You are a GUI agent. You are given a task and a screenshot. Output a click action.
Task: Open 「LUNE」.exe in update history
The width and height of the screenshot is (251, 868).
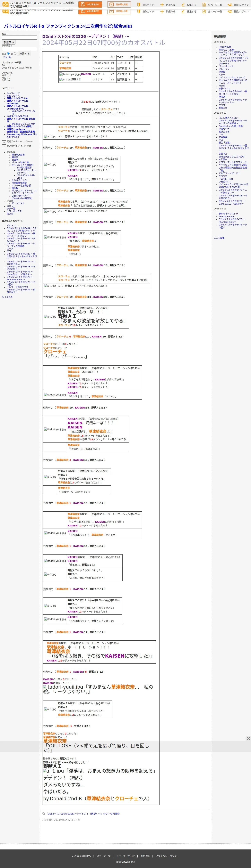point(226,179)
